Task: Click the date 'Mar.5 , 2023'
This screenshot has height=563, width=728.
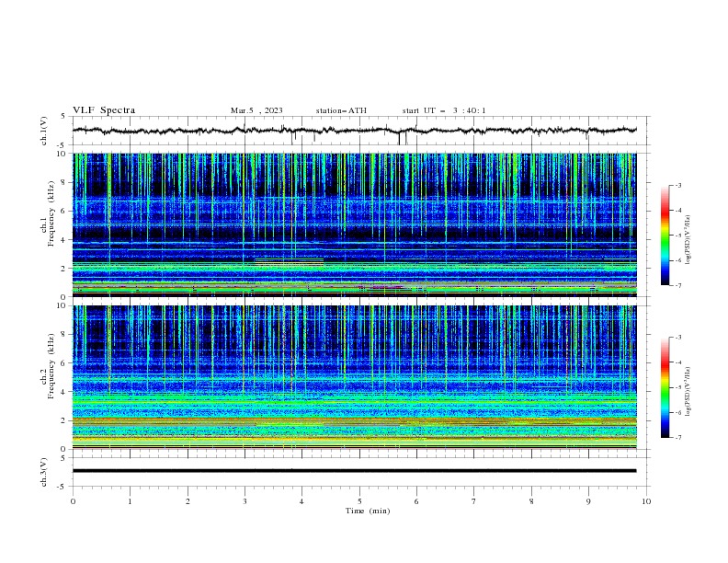Action: 256,110
